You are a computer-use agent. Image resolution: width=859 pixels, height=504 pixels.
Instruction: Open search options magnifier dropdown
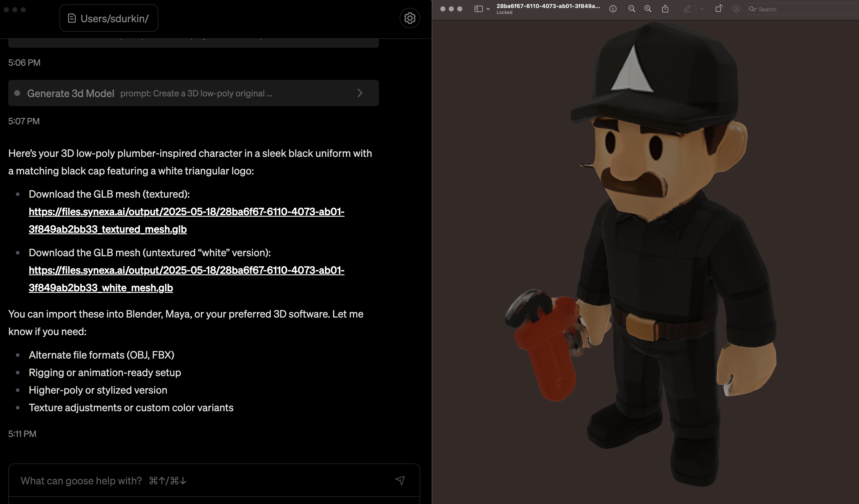coord(752,9)
